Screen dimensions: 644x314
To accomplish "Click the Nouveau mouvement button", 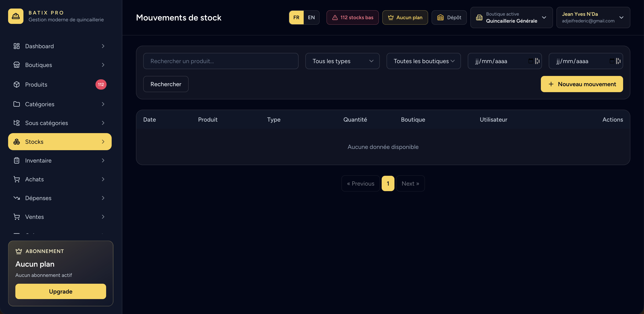I will pos(582,84).
